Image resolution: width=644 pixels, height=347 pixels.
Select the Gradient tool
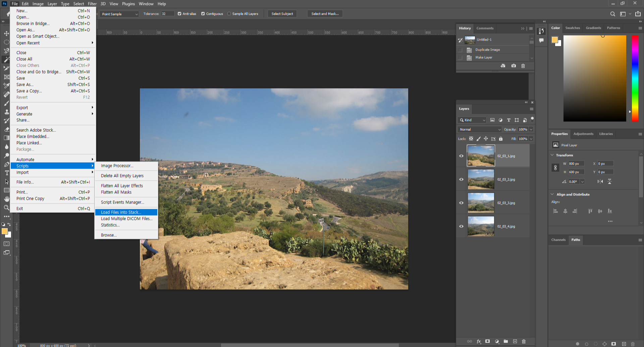[x=6, y=138]
